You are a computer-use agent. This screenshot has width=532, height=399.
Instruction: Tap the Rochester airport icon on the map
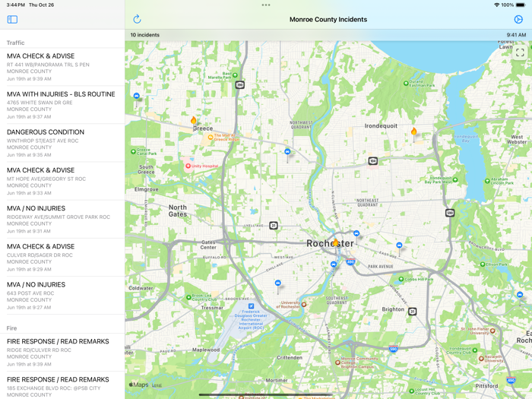point(251,306)
